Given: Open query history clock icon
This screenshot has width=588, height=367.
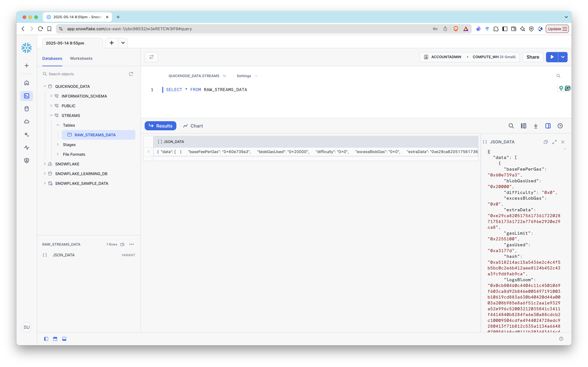Looking at the screenshot, I should point(560,126).
